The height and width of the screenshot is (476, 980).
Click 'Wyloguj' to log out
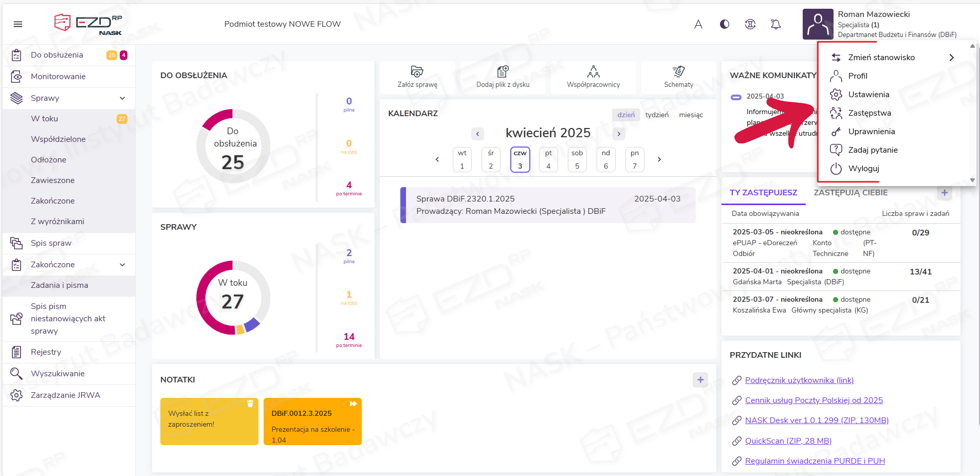point(863,169)
